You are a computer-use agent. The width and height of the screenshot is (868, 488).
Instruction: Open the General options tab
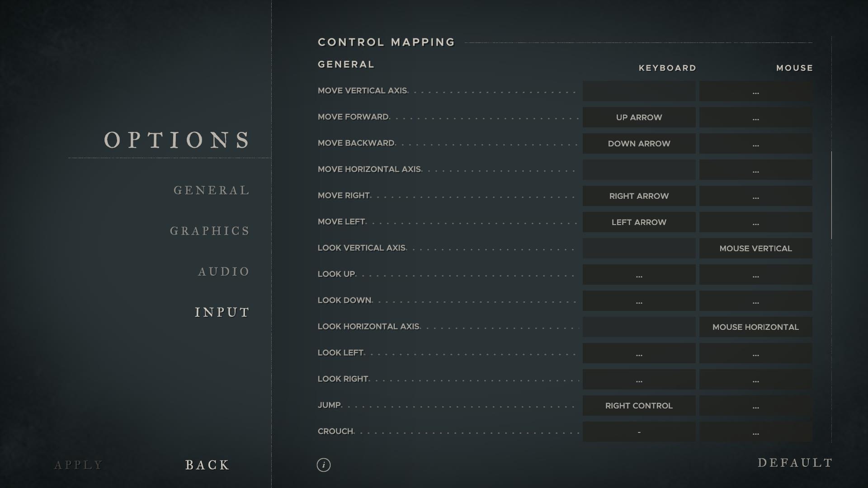tap(212, 190)
